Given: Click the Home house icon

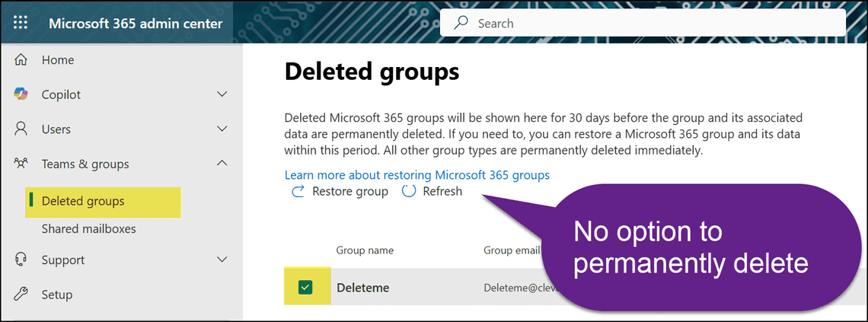Looking at the screenshot, I should point(21,59).
